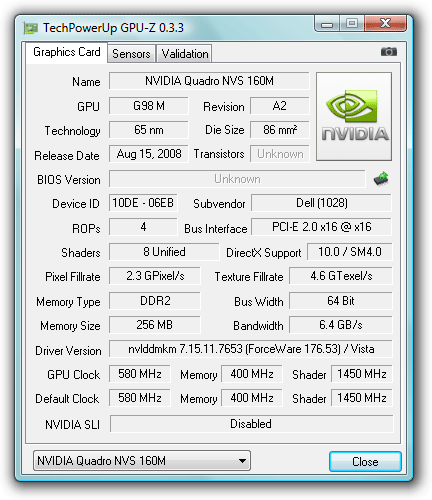Viewport: 432px width, 500px height.
Task: Switch to the Sensors tab
Action: pos(131,54)
